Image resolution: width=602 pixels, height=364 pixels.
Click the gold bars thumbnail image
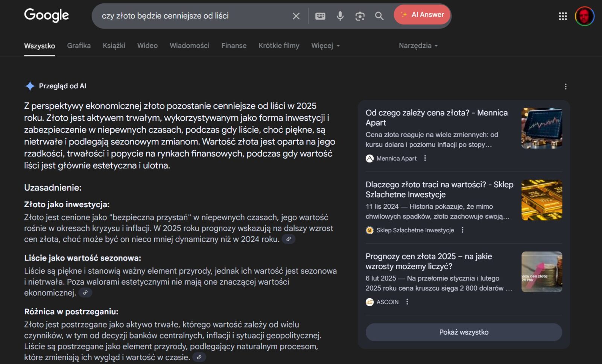coord(541,200)
